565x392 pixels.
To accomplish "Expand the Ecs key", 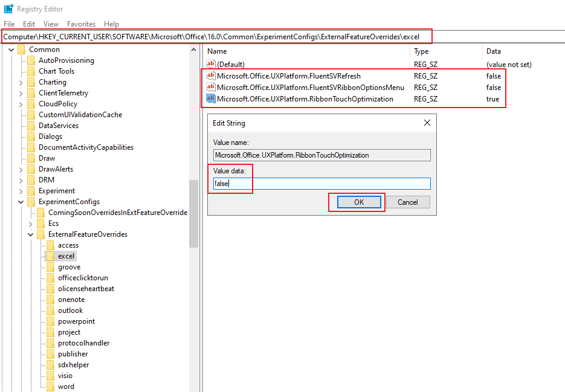I will click(x=31, y=223).
